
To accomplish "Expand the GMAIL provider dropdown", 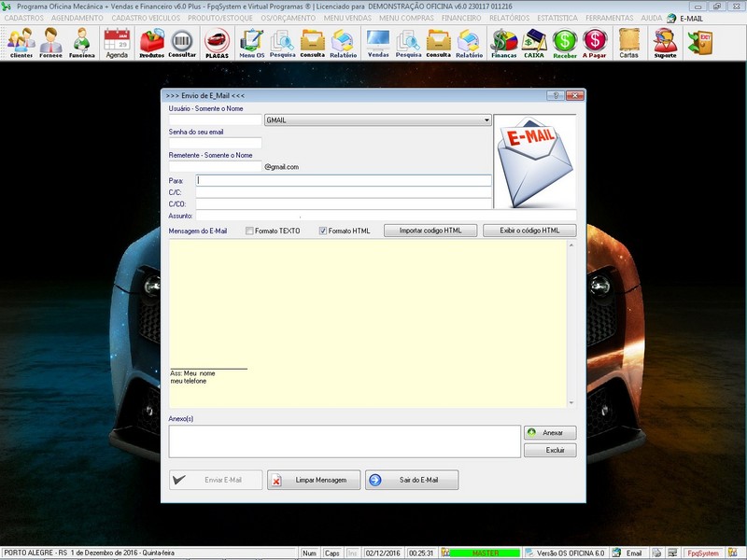I will pos(486,120).
